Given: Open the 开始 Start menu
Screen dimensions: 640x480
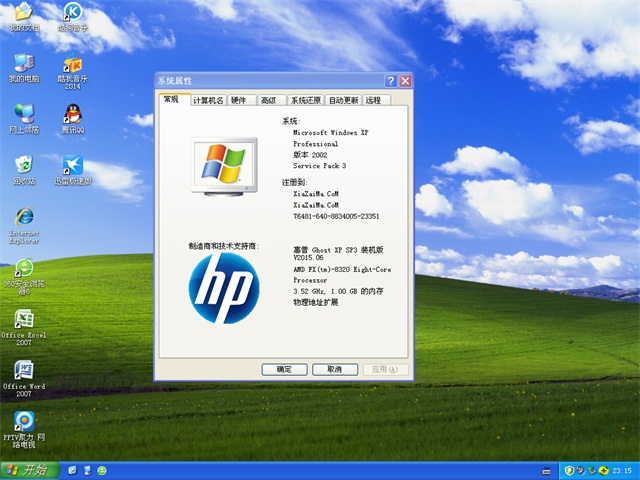Looking at the screenshot, I should [x=28, y=470].
